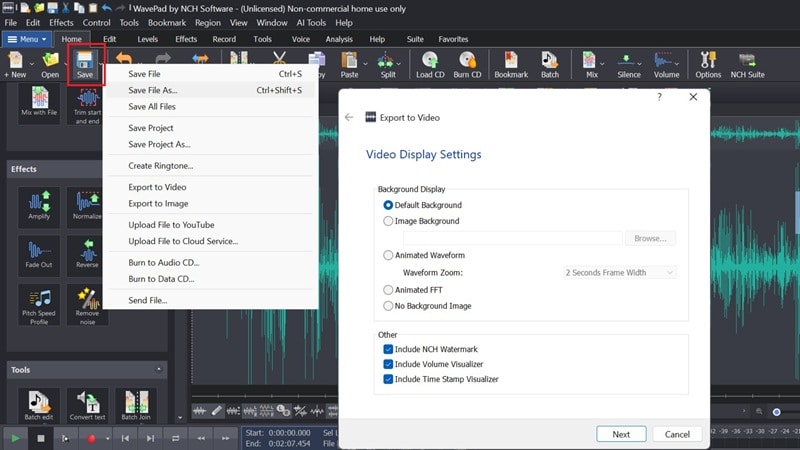Viewport: 800px width, 450px height.
Task: Click the zoom slider handle
Action: click(x=777, y=412)
